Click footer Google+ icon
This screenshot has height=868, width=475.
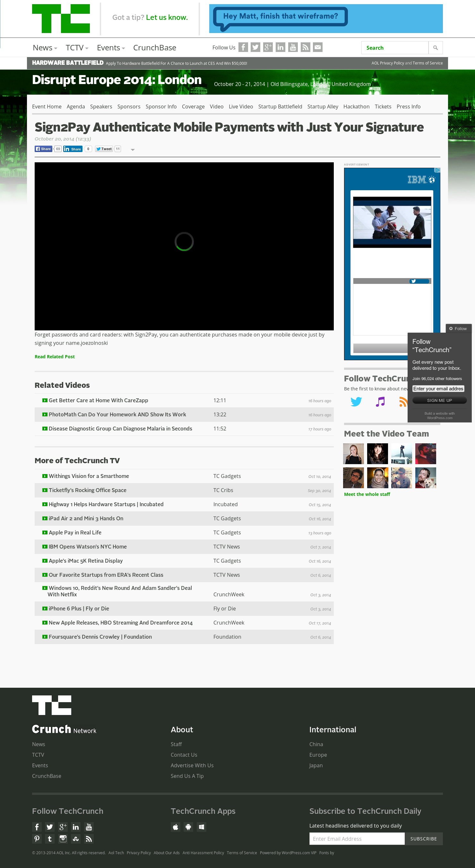tap(63, 827)
